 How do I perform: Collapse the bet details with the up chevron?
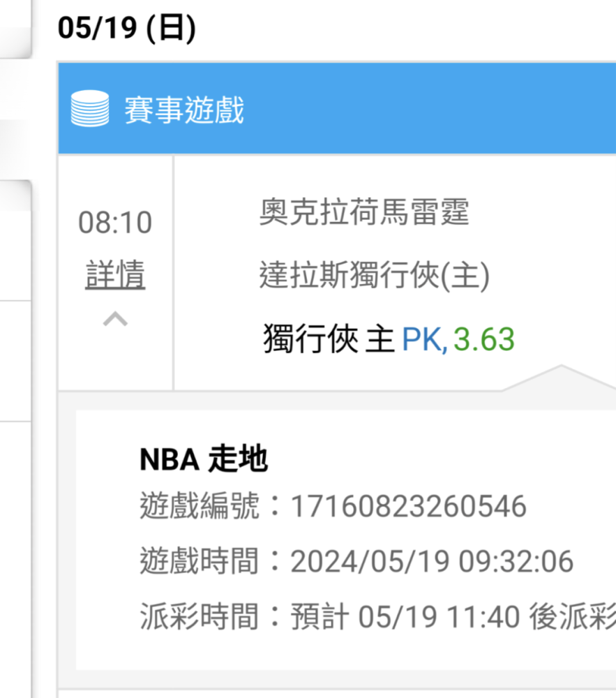[115, 319]
